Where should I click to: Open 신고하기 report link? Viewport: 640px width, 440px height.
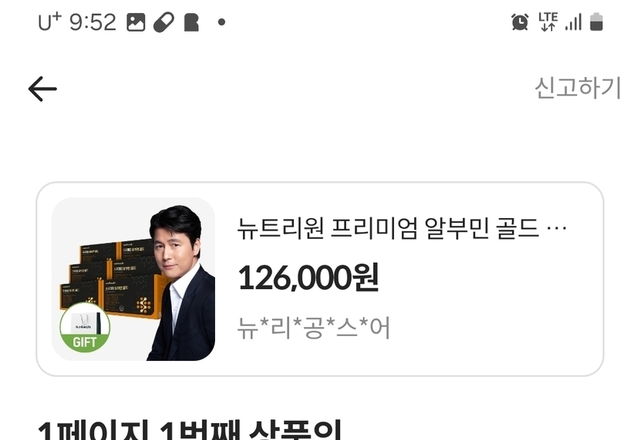point(578,87)
